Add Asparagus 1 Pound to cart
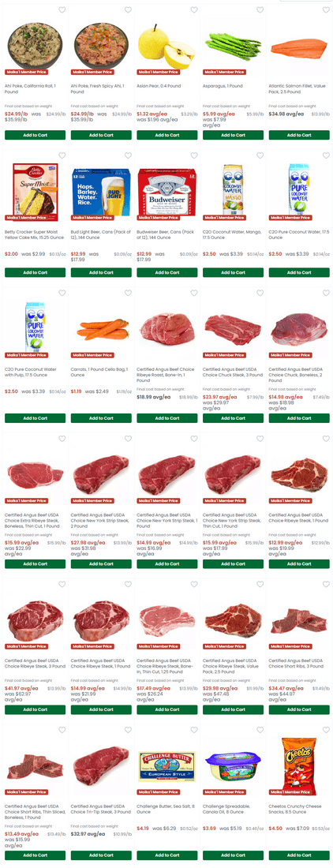The image size is (333, 868). tap(233, 135)
